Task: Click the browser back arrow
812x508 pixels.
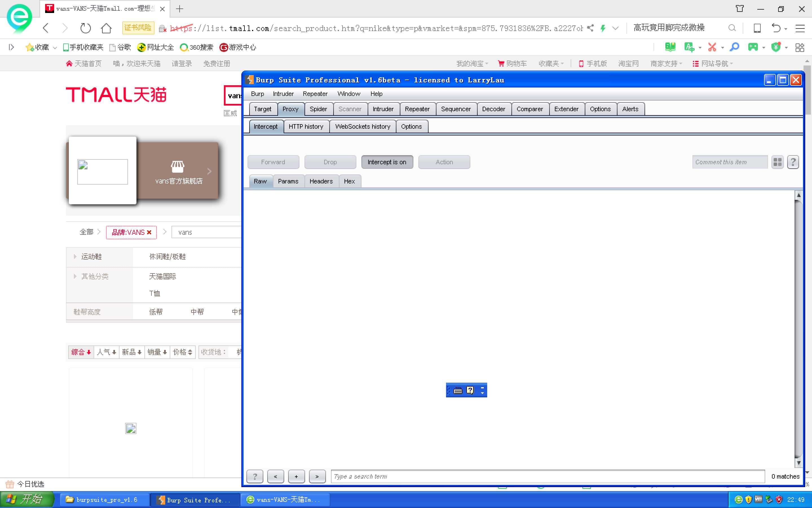Action: 46,28
